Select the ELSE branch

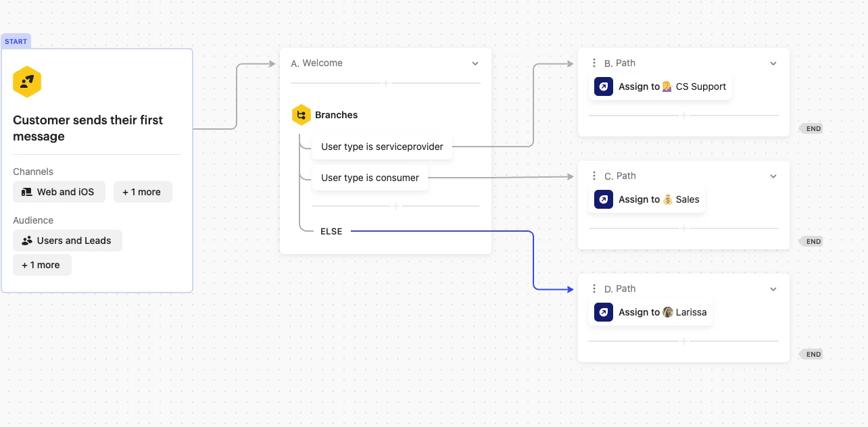(331, 231)
